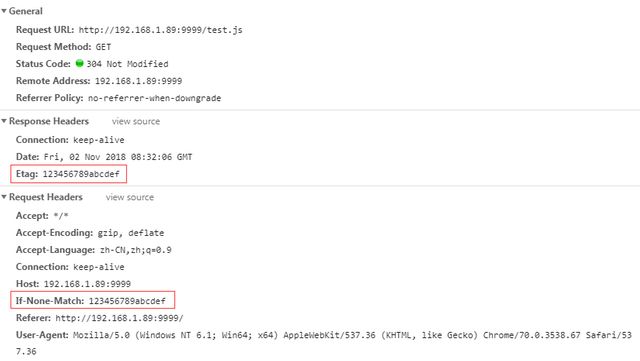Select the Request URL value text

pos(160,30)
